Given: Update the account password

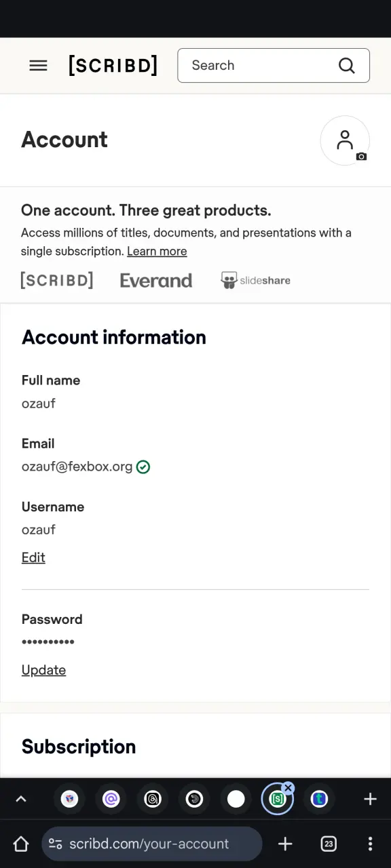Looking at the screenshot, I should click(x=43, y=670).
